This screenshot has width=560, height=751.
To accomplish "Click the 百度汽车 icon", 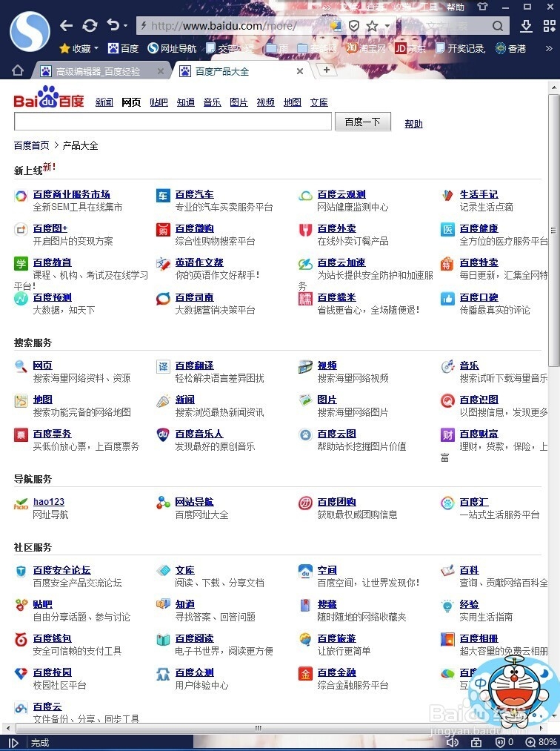I will click(x=163, y=196).
